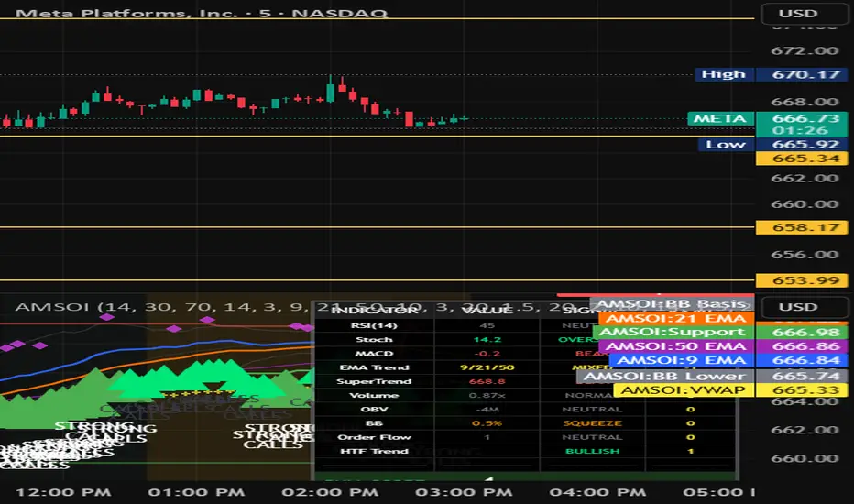The width and height of the screenshot is (854, 504).
Task: Click the Stoch value 14.2
Action: [x=487, y=340]
